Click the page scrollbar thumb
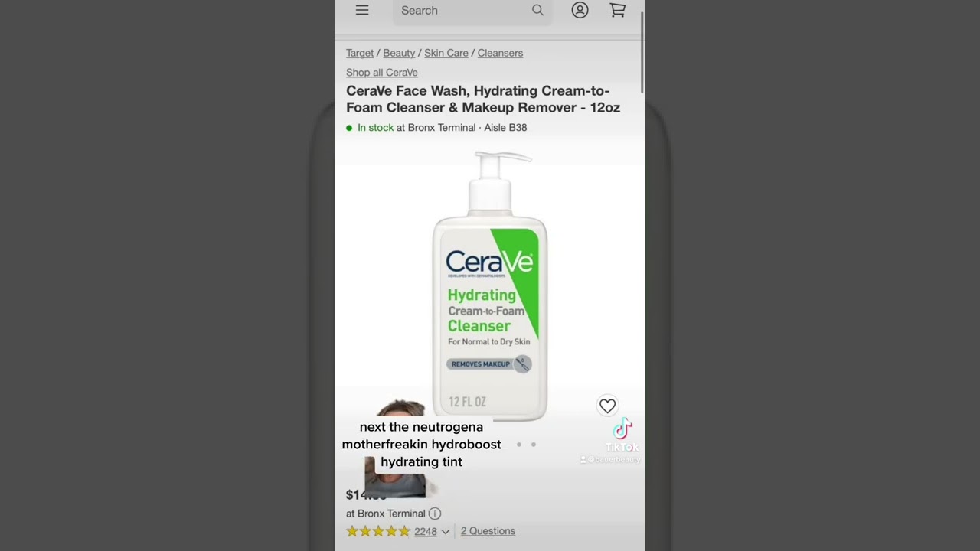 pos(642,47)
